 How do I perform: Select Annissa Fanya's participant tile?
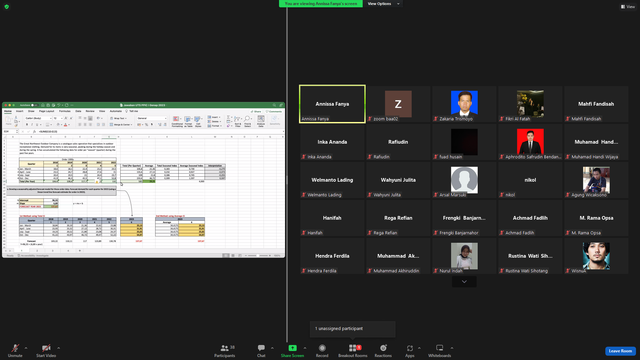coord(332,104)
